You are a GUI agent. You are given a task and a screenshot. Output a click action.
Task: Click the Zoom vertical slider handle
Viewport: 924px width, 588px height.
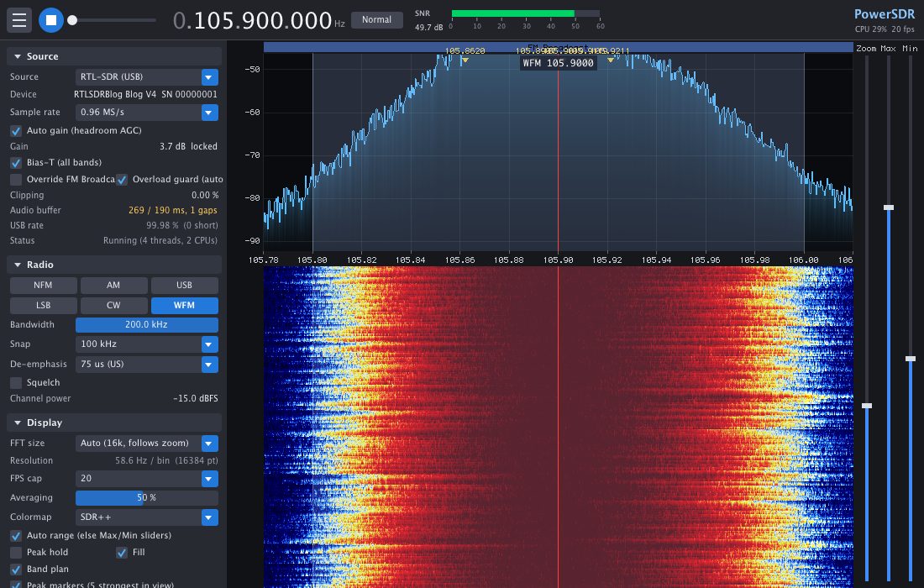[867, 406]
